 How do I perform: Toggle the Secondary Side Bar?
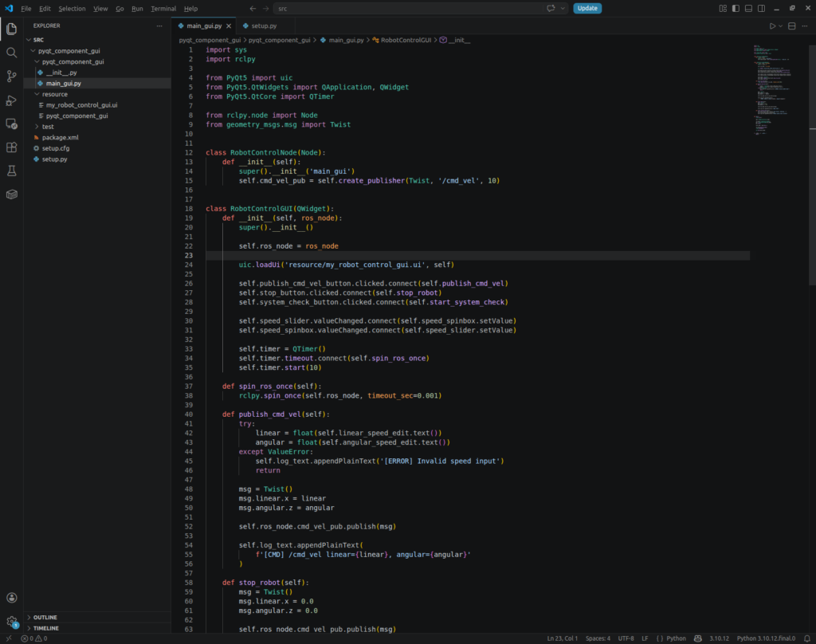coord(761,8)
